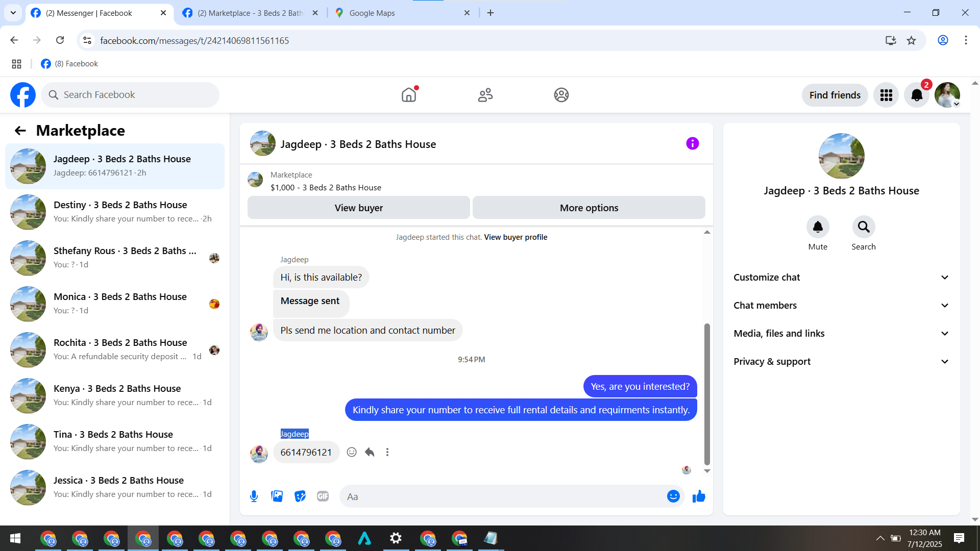
Task: Reload the browser page
Action: 60,40
